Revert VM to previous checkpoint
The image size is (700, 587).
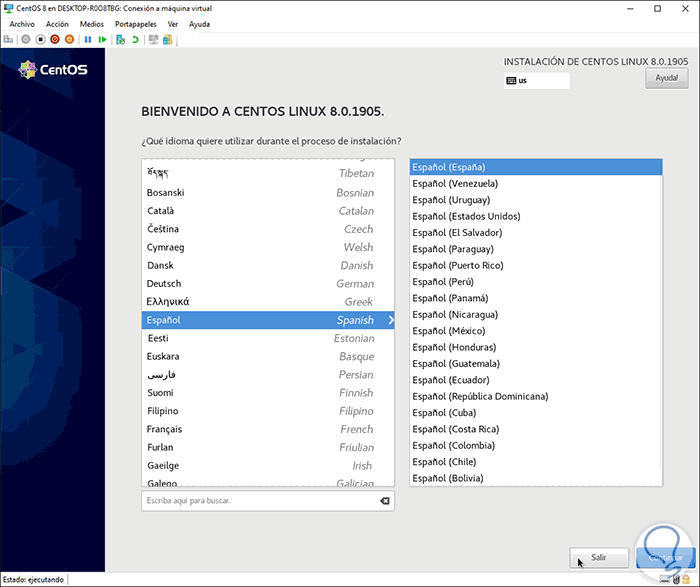(135, 40)
